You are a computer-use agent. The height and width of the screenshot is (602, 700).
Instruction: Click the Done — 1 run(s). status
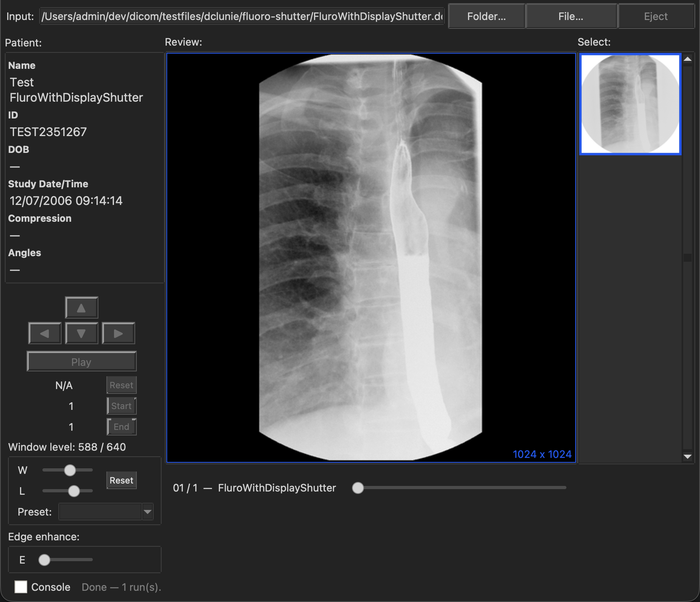click(x=122, y=587)
